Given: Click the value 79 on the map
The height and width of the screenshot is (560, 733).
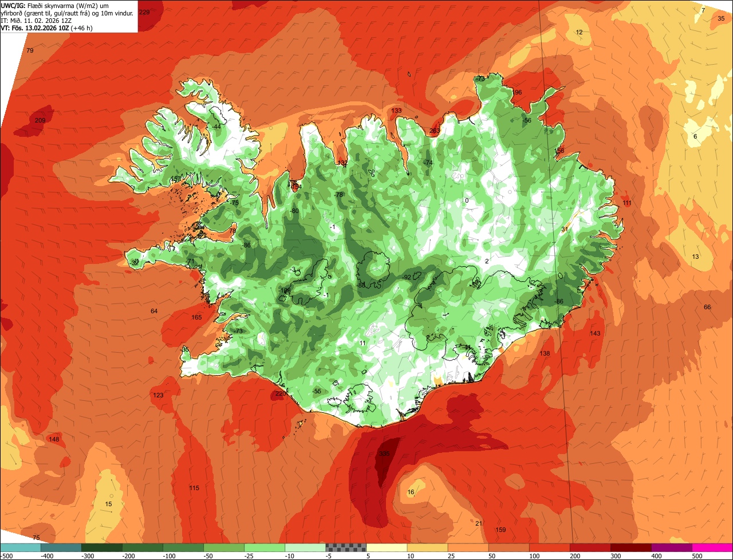Looking at the screenshot, I should [x=30, y=51].
